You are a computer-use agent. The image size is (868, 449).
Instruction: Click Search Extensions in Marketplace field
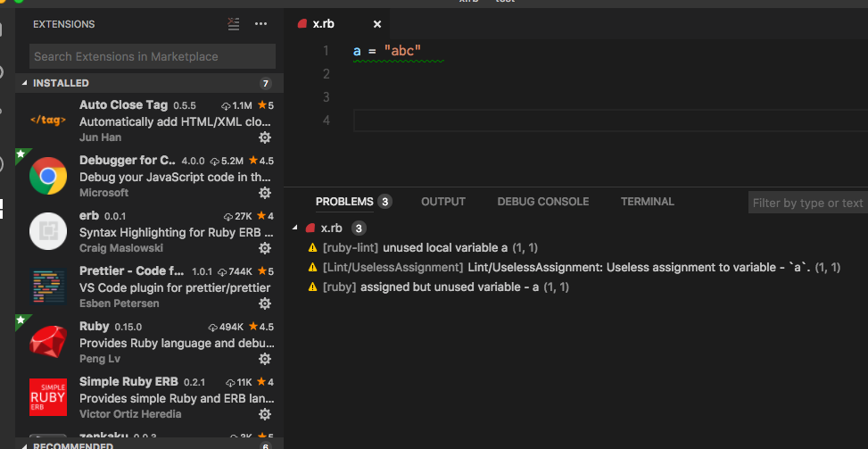(153, 56)
